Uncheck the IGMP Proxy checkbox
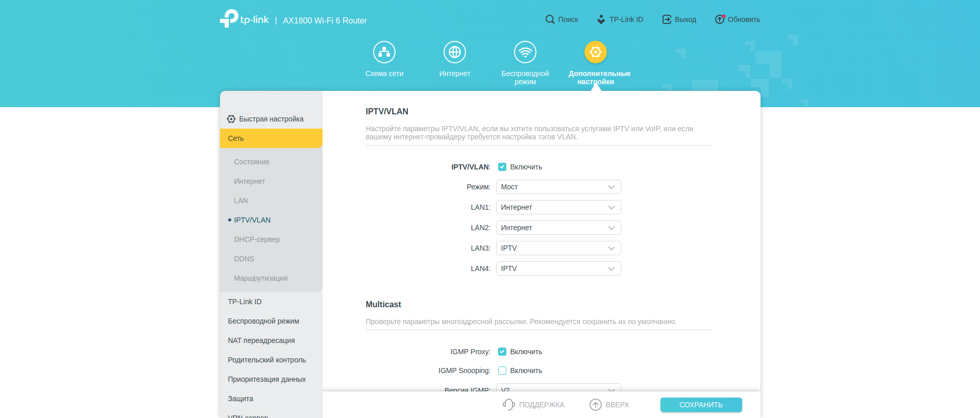 coord(502,352)
